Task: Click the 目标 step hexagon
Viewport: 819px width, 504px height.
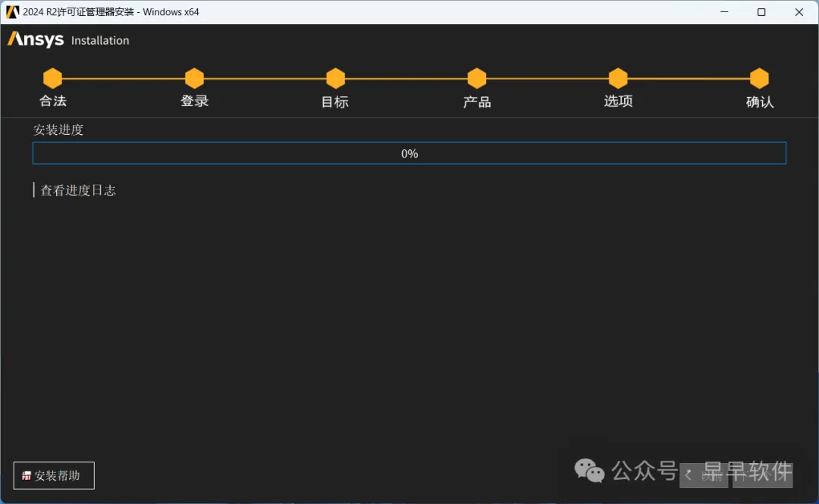Action: 335,78
